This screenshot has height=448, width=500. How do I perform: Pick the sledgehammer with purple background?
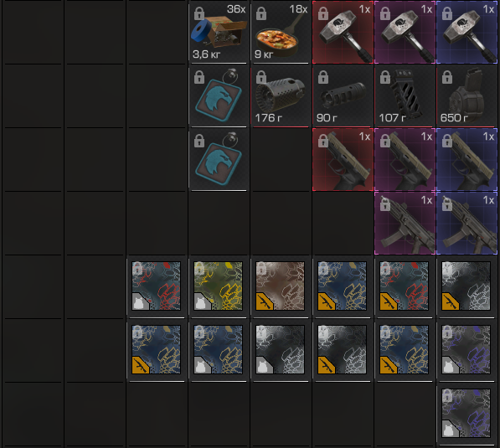405,32
